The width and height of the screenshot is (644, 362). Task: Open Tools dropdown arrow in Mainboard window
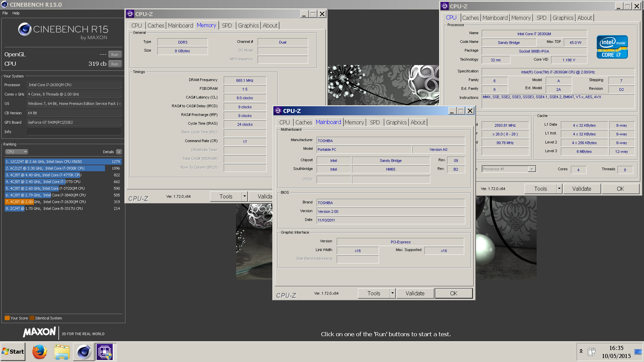[x=392, y=293]
